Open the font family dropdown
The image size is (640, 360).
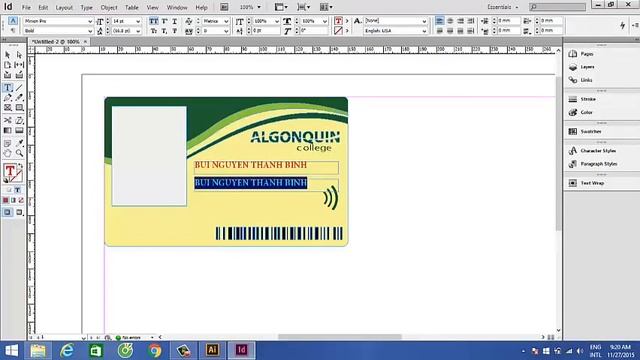pos(90,21)
